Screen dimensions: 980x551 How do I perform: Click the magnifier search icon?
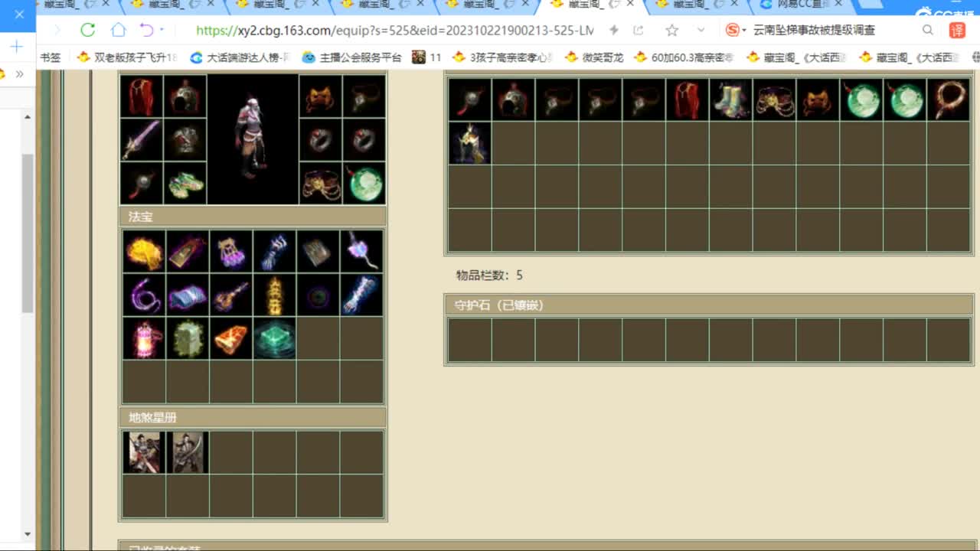pos(928,31)
